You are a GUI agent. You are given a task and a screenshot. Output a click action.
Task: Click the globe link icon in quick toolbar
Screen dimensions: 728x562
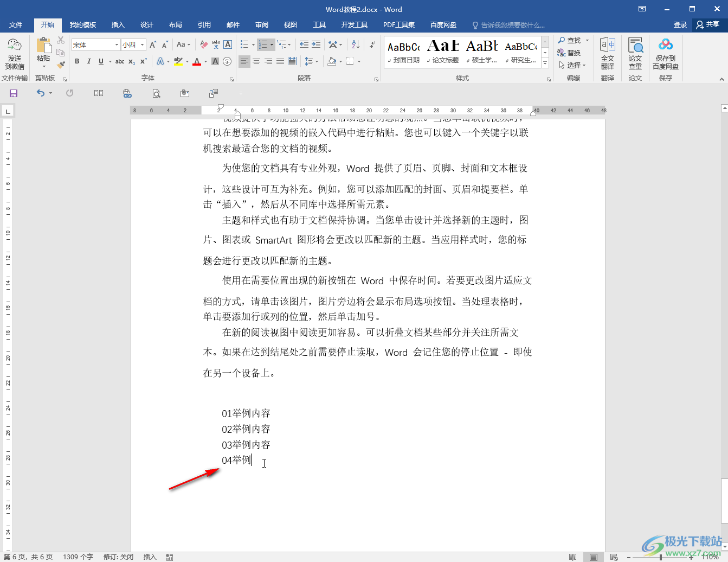coord(127,93)
